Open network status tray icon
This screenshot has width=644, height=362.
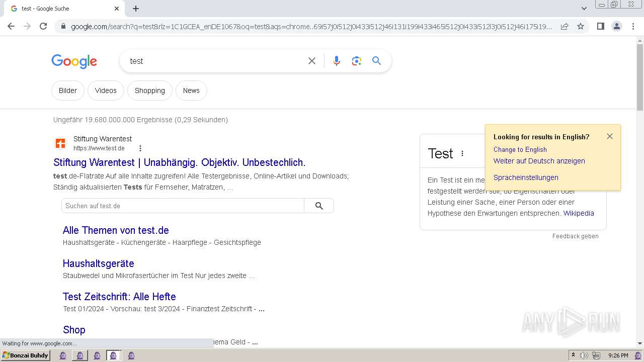click(596, 355)
